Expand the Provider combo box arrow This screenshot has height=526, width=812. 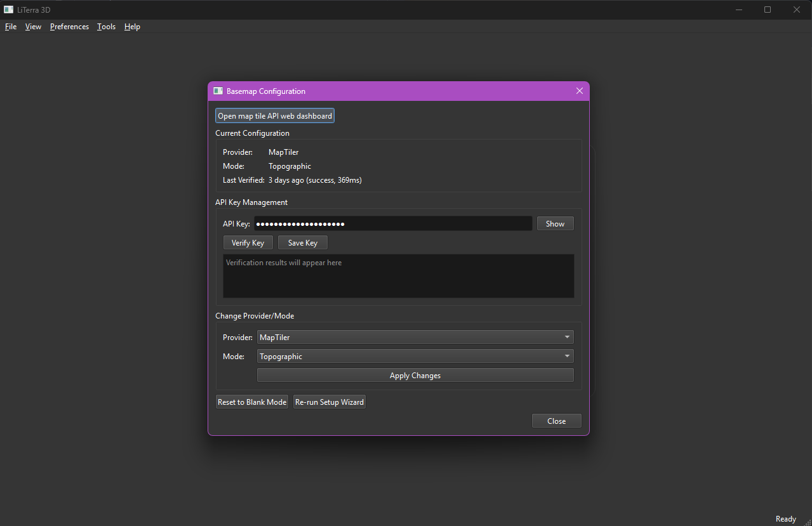[x=567, y=337]
